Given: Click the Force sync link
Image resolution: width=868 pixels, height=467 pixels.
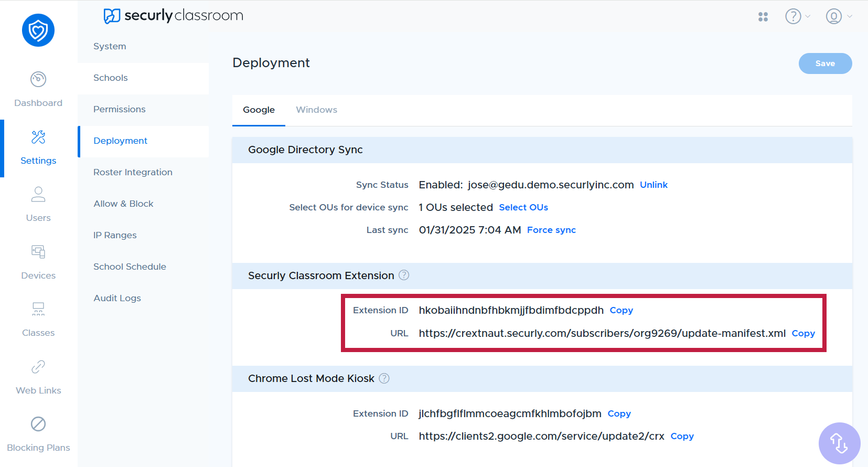Looking at the screenshot, I should [x=551, y=230].
